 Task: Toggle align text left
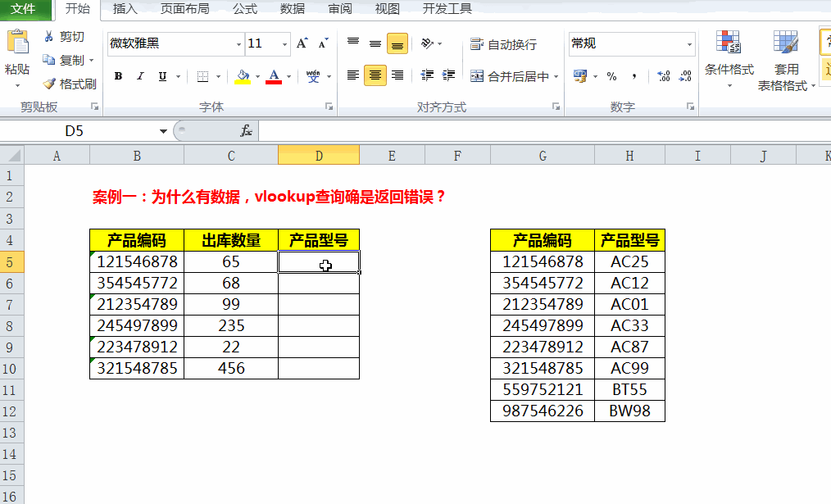pyautogui.click(x=353, y=75)
